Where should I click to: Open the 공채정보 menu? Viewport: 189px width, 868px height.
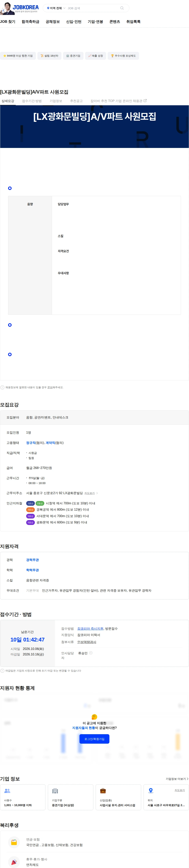point(53,22)
